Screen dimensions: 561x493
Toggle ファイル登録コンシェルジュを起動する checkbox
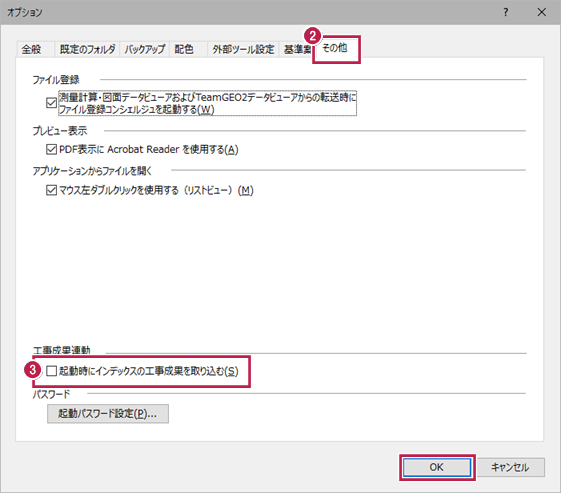[52, 103]
